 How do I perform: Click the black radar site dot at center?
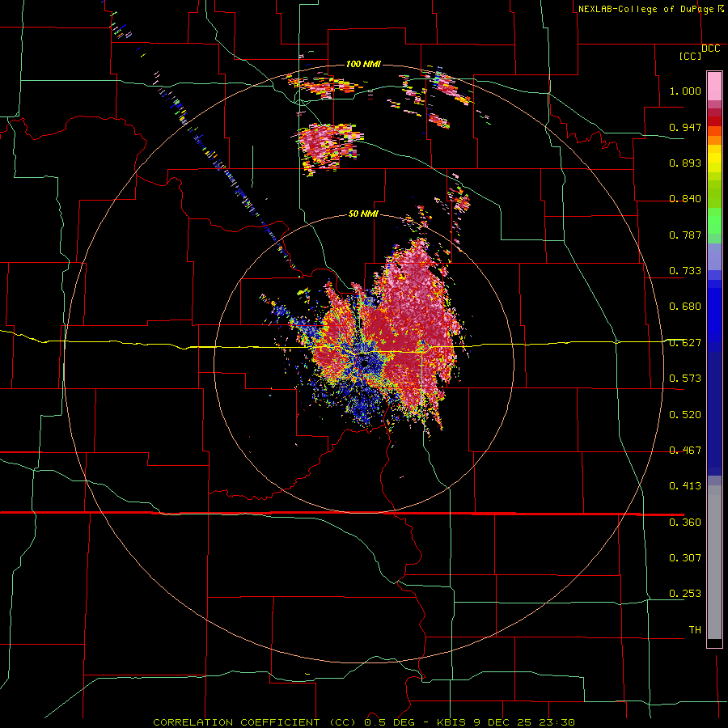click(x=366, y=363)
